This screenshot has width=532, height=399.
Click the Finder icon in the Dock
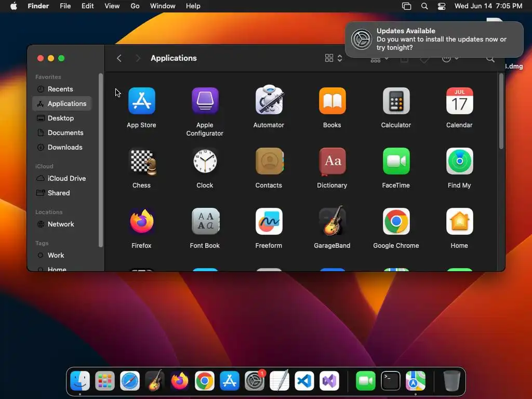[80, 381]
